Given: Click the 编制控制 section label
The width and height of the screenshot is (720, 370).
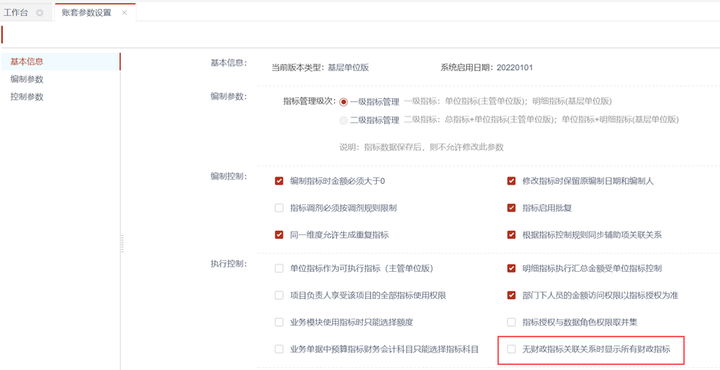Looking at the screenshot, I should 229,176.
